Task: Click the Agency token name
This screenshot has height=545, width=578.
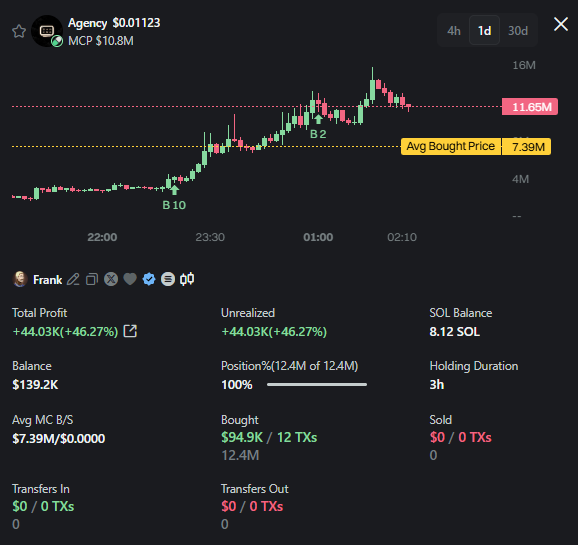Action: tap(87, 23)
